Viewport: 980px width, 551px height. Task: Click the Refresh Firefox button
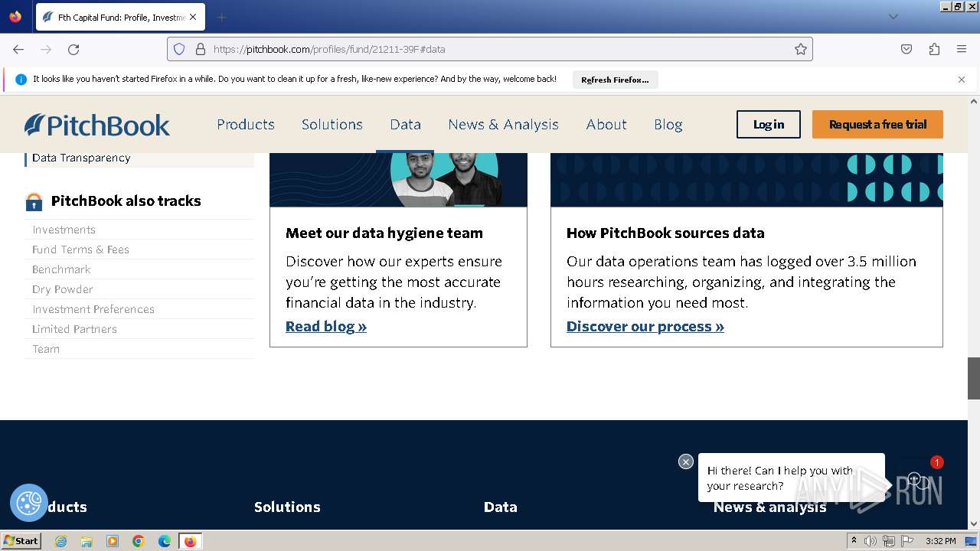tap(615, 80)
